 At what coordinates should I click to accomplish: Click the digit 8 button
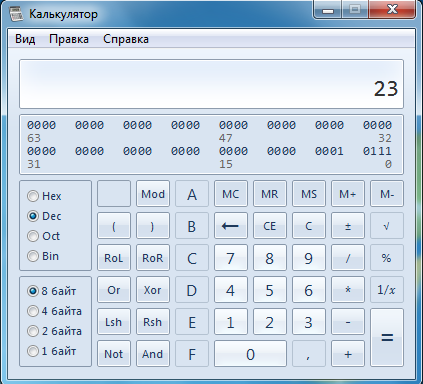click(270, 258)
